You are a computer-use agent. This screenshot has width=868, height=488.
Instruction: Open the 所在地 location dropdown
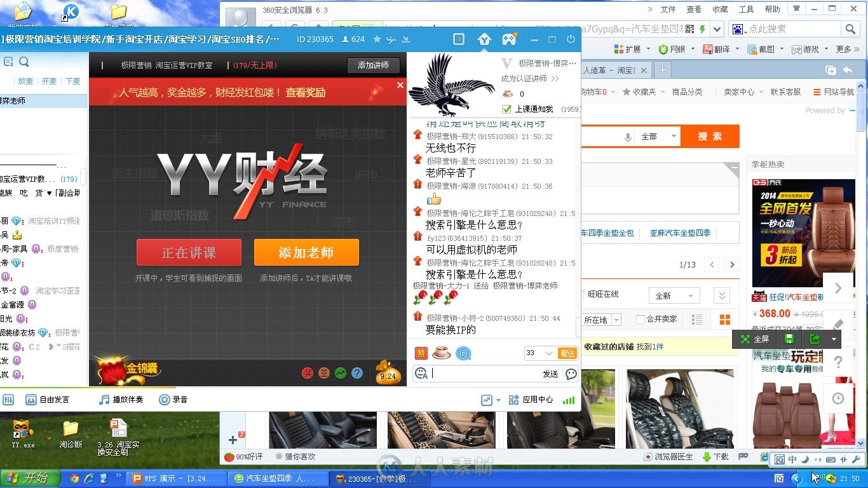click(x=602, y=320)
